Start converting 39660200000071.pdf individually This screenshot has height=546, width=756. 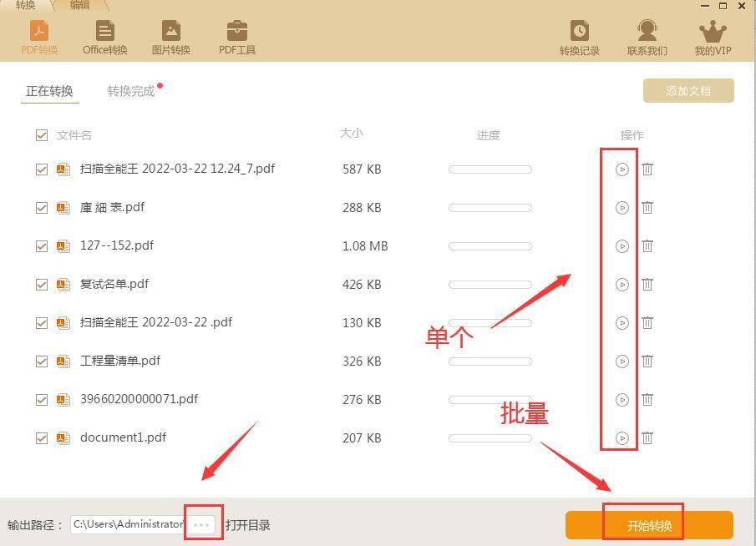coord(622,400)
